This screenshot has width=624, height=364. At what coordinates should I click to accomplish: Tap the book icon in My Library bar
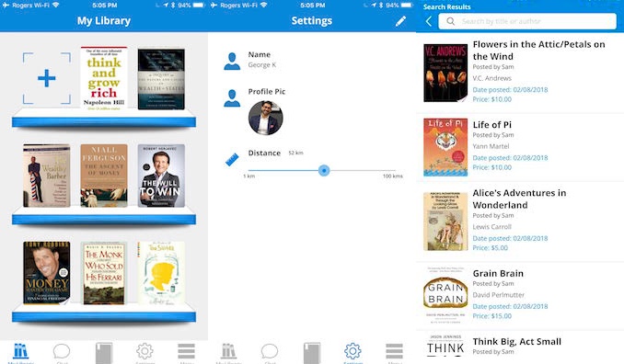tap(104, 352)
